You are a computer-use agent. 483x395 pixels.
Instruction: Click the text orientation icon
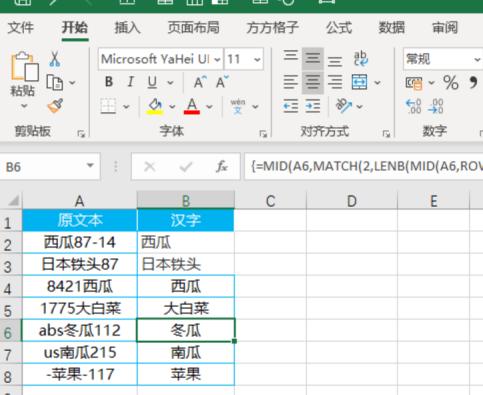tap(344, 106)
